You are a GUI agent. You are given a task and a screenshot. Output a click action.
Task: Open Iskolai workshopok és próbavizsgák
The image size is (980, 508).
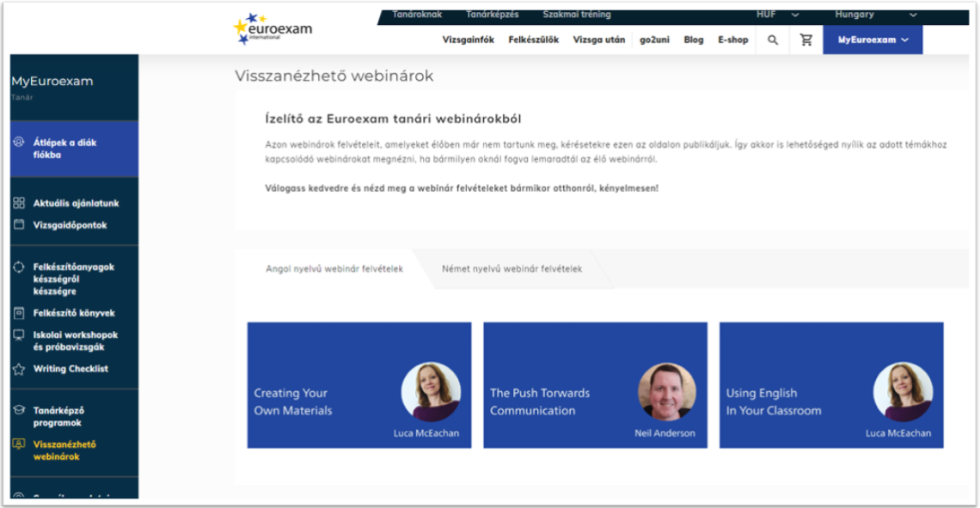point(75,340)
